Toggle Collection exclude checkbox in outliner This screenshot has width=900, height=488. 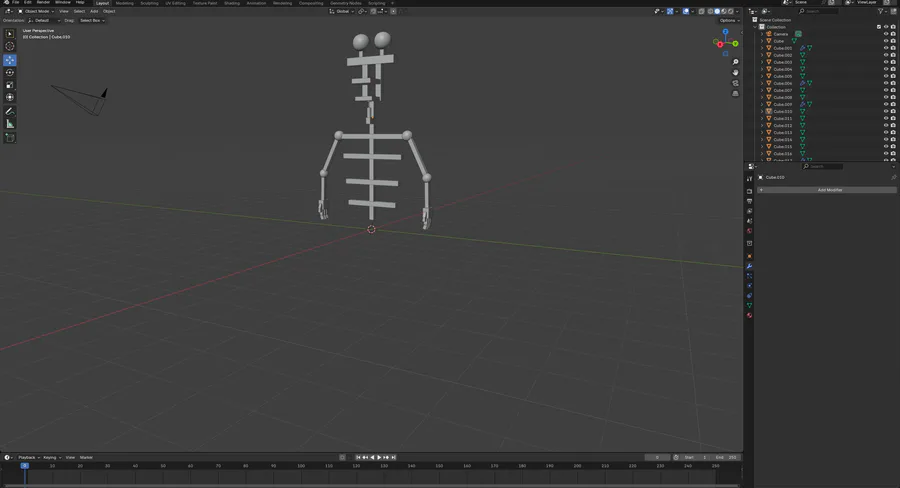[x=879, y=27]
